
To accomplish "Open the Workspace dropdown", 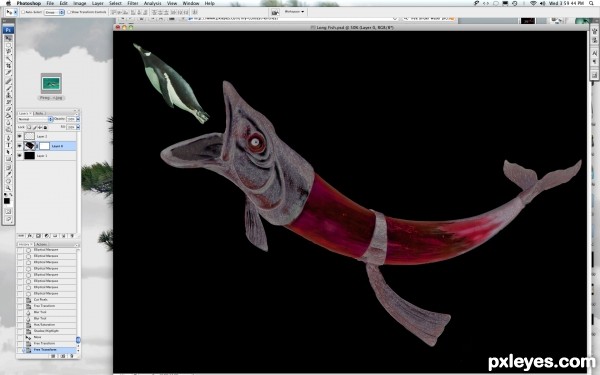I will pos(295,12).
